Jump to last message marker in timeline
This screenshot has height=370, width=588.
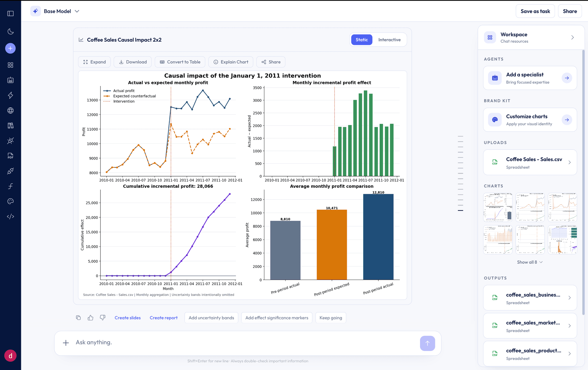(x=461, y=210)
